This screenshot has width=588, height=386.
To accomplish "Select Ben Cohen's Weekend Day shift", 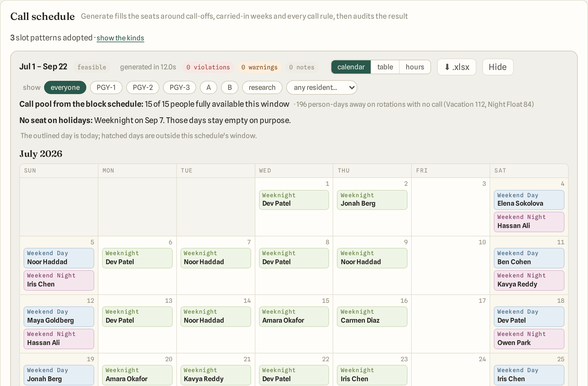I will [529, 258].
